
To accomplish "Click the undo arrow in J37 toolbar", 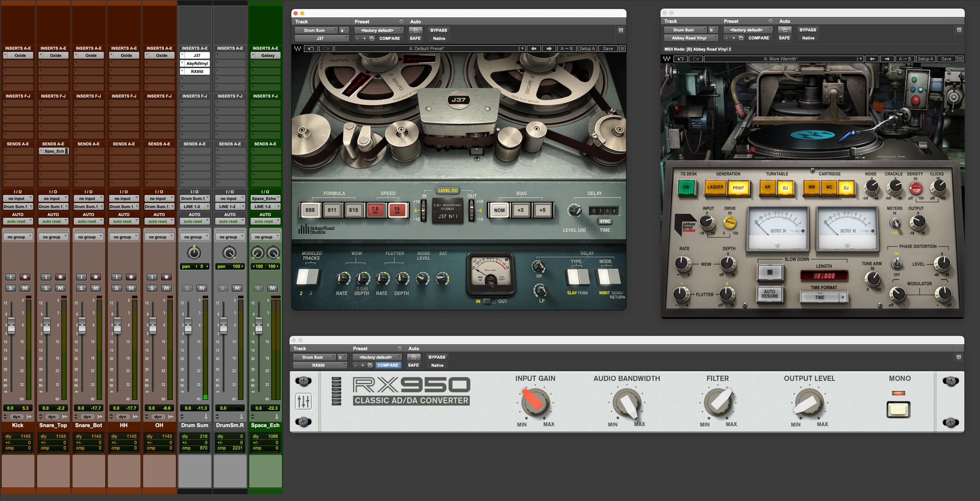I will point(311,49).
